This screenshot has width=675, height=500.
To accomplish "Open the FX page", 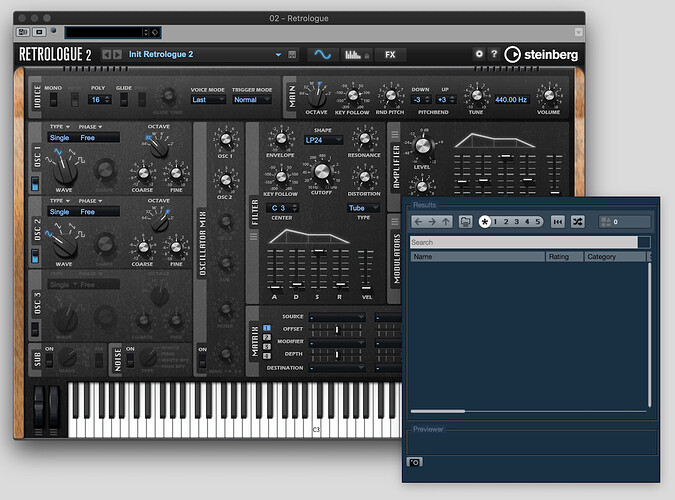I will click(390, 55).
